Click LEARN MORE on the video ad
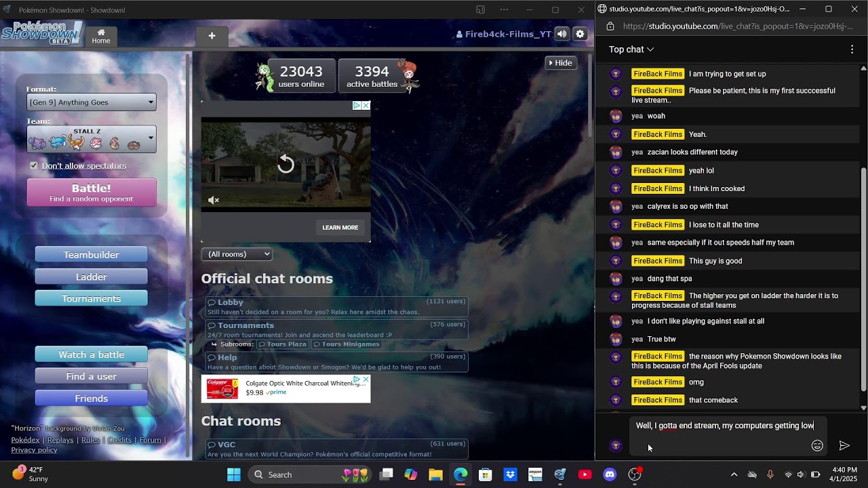Image resolution: width=868 pixels, height=488 pixels. [x=340, y=228]
